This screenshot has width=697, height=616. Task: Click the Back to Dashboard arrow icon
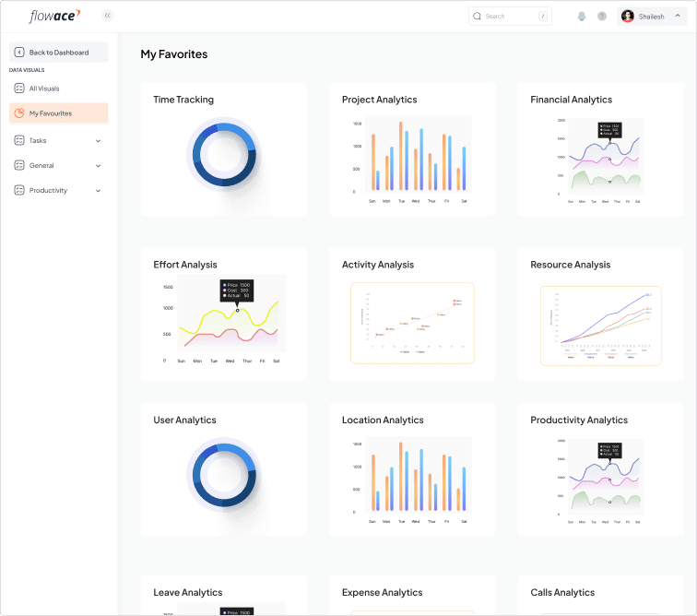(x=19, y=53)
